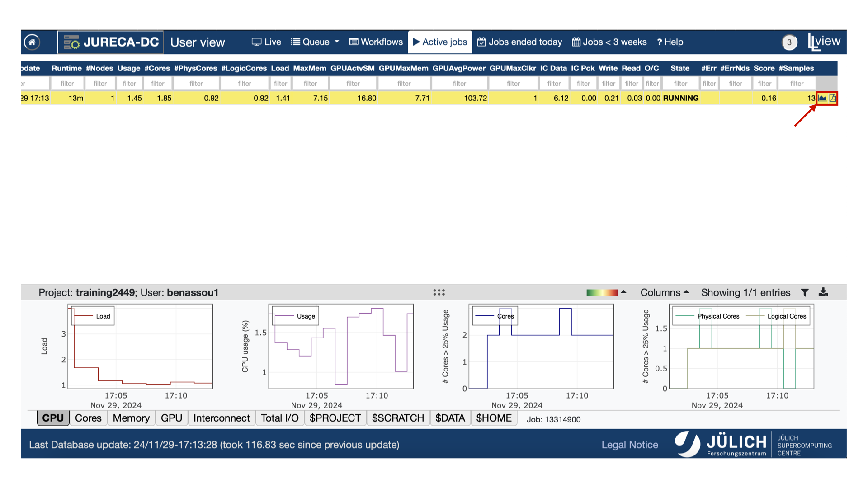Screen dimensions: 868x488
Task: Click the JURECA-DC system button
Action: click(x=111, y=42)
